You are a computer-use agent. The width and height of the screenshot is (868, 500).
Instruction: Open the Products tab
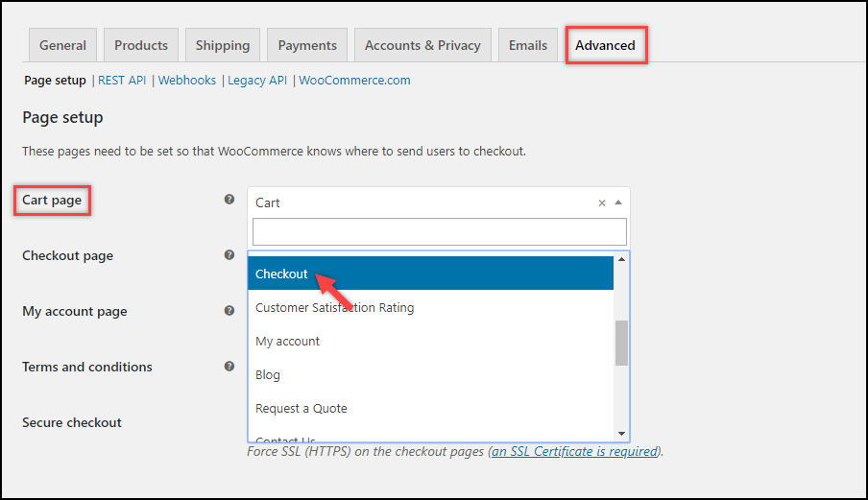(141, 45)
